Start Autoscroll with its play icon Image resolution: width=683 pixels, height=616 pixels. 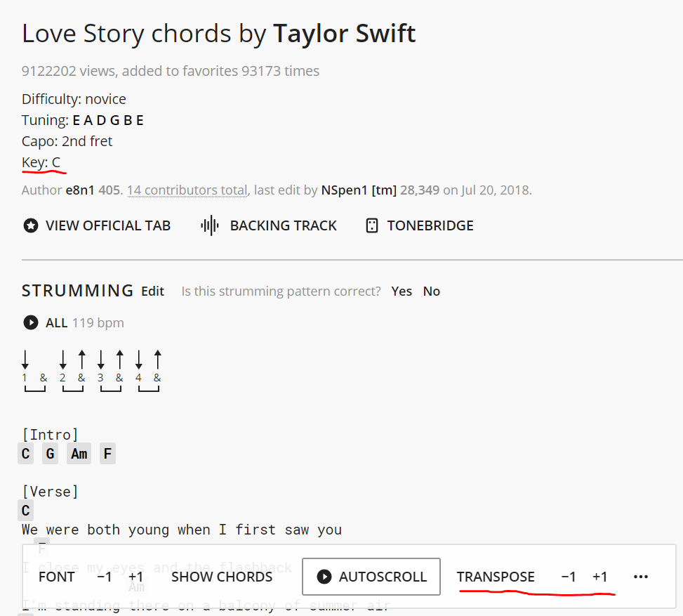point(324,577)
